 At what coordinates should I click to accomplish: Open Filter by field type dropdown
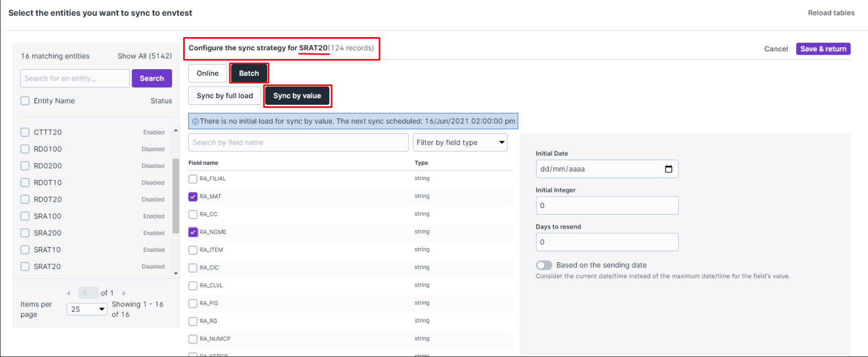click(x=460, y=142)
